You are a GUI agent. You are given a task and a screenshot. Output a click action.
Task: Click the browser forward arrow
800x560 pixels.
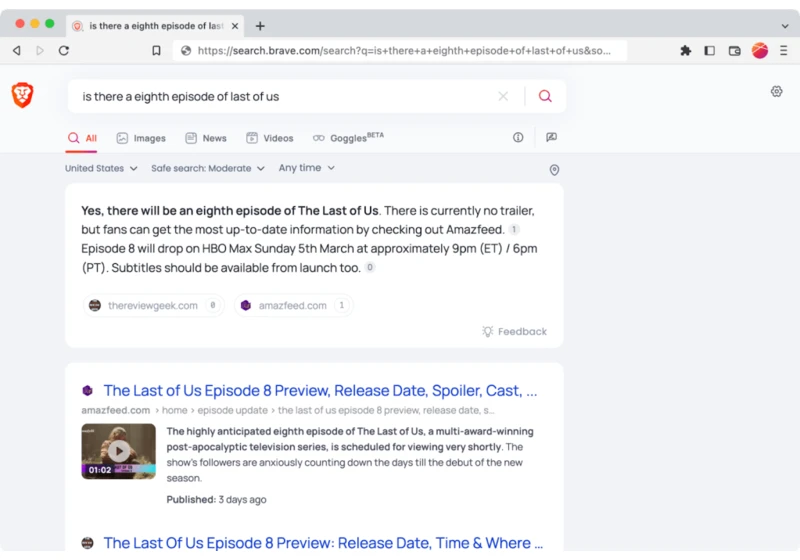tap(40, 50)
